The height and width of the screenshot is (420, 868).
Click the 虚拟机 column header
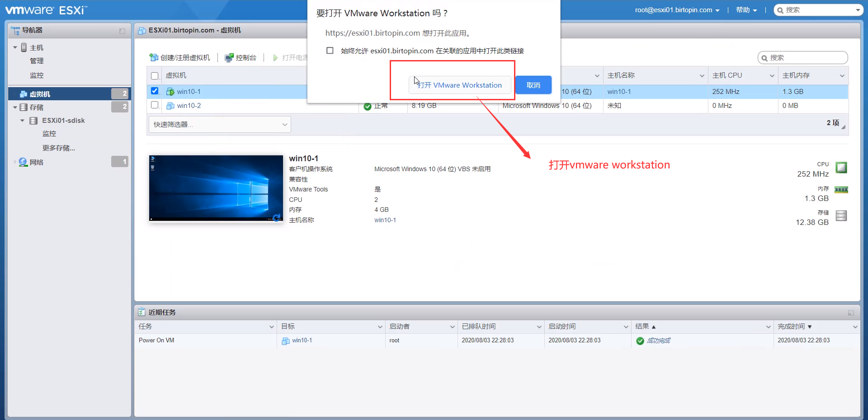tap(176, 75)
